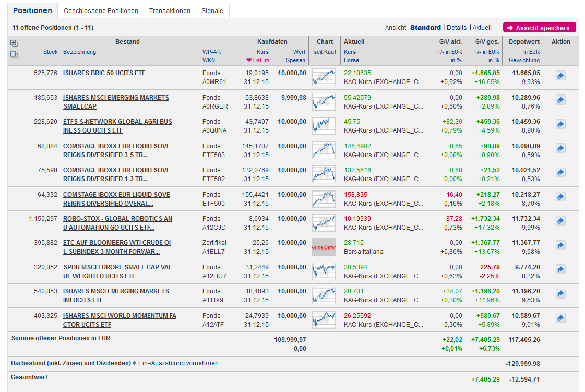The width and height of the screenshot is (585, 392).
Task: Click action icon for SPDR MSCI Europe Small Cap row
Action: 560,270
